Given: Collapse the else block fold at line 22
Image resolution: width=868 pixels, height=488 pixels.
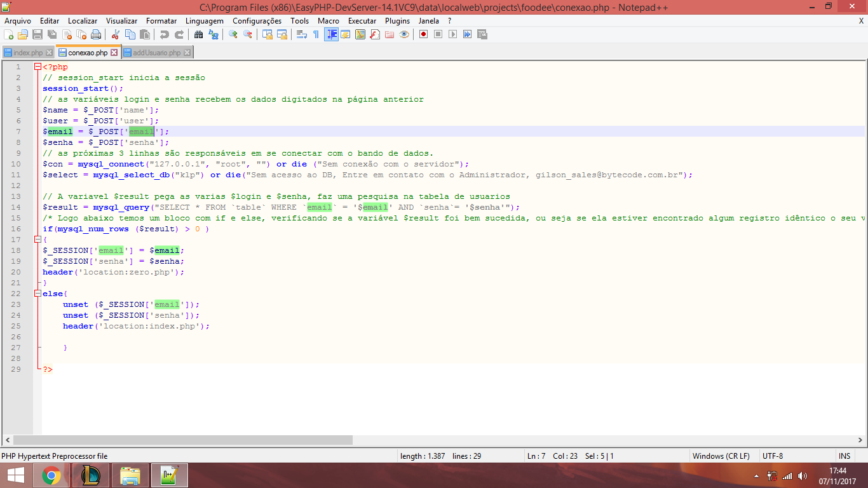Looking at the screenshot, I should pos(37,294).
